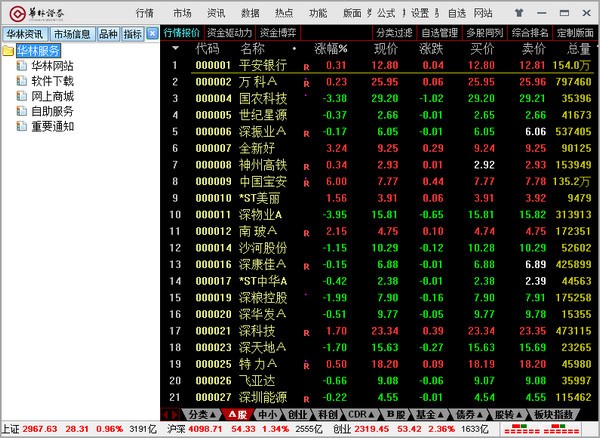Click the 华林服务 folder icon
This screenshot has height=438, width=600.
[x=9, y=50]
